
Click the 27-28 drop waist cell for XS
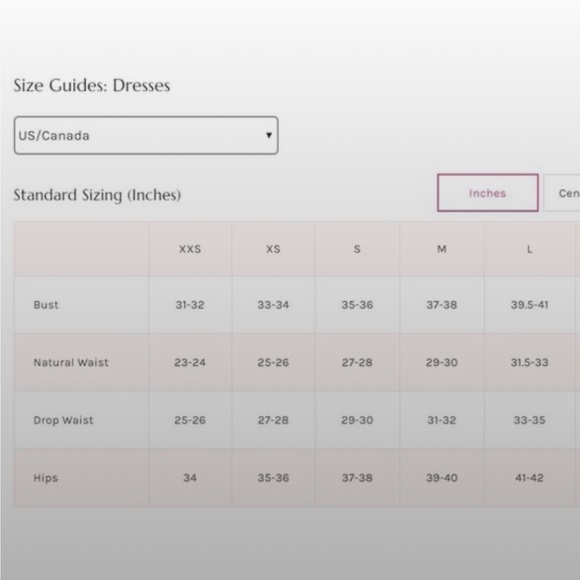(273, 420)
